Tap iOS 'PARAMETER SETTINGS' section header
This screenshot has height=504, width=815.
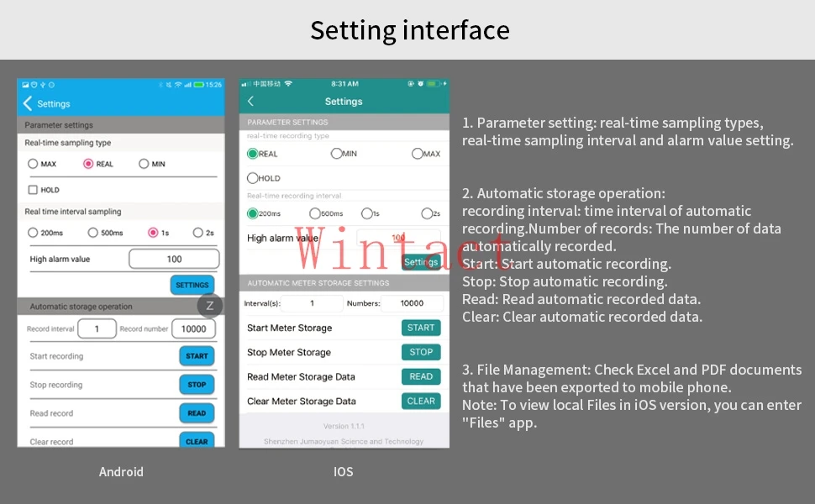(344, 122)
